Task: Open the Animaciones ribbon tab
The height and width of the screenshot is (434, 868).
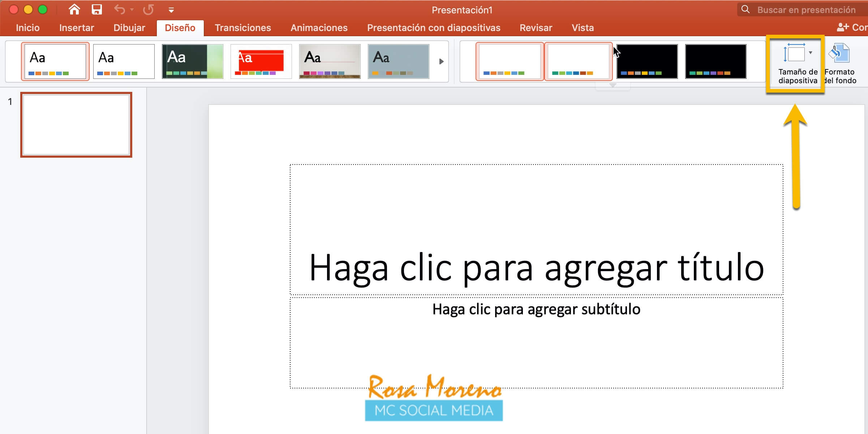Action: [319, 28]
